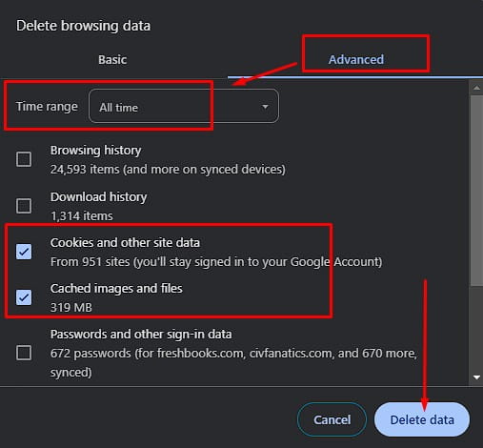The image size is (483, 448).
Task: Uncheck Cookies and other site data
Action: pos(24,252)
